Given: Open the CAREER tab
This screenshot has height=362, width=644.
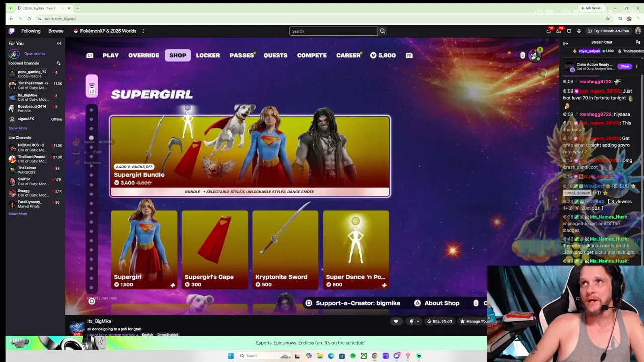Looking at the screenshot, I should 348,55.
